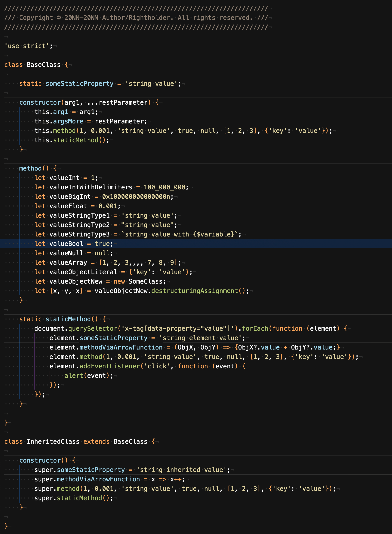The width and height of the screenshot is (392, 534).
Task: Click restParameter in the constructor signature
Action: click(123, 102)
